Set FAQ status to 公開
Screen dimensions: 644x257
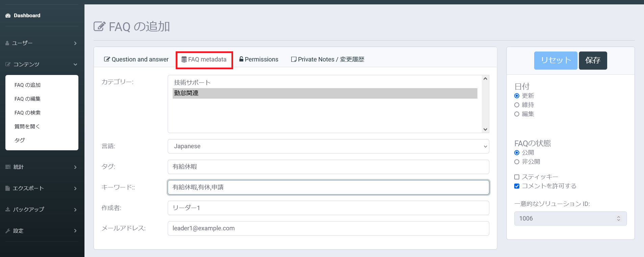[x=517, y=153]
